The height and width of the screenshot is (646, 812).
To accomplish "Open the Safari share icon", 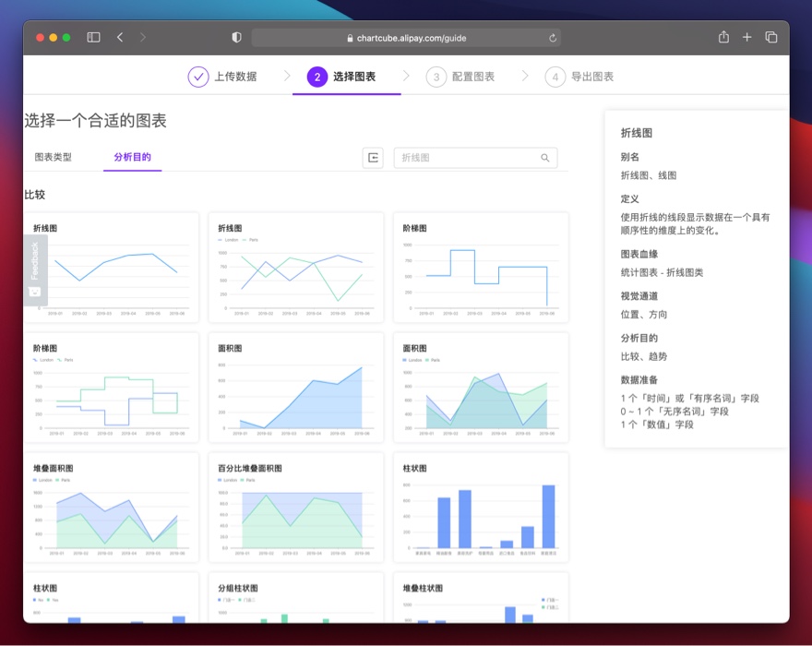I will click(x=723, y=38).
